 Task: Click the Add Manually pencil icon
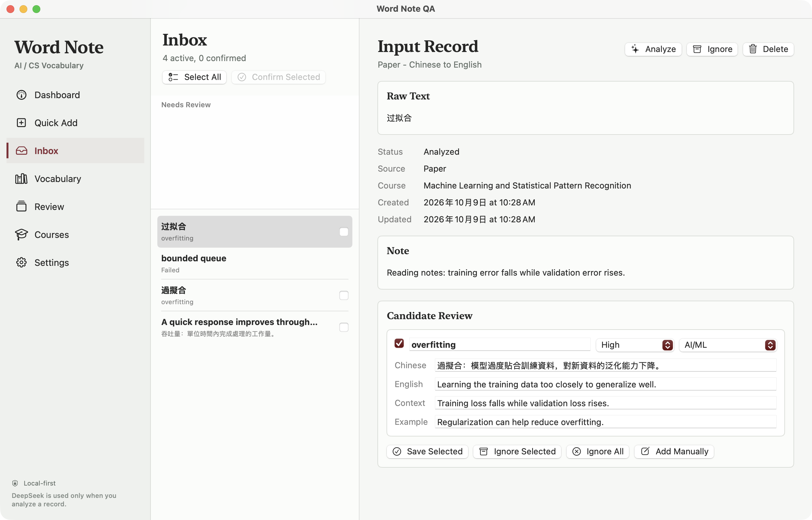point(645,452)
